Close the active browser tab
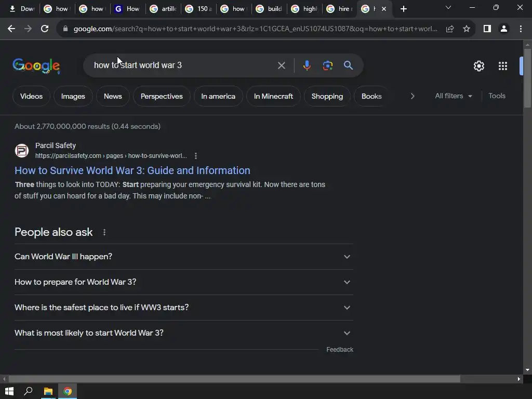 (384, 9)
